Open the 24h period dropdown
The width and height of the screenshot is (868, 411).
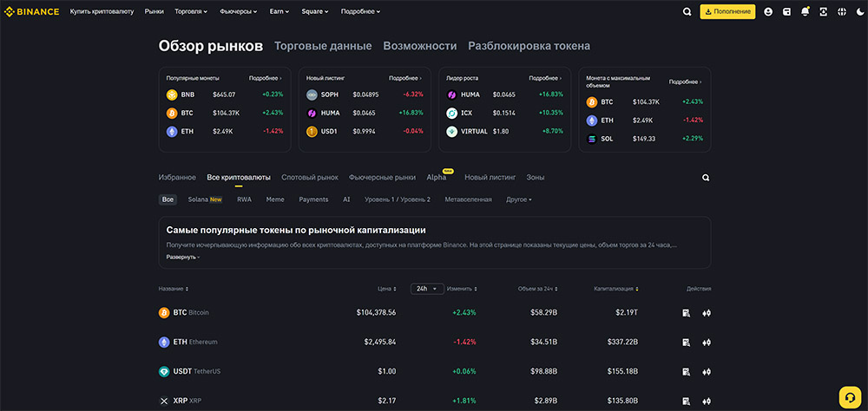(x=427, y=289)
